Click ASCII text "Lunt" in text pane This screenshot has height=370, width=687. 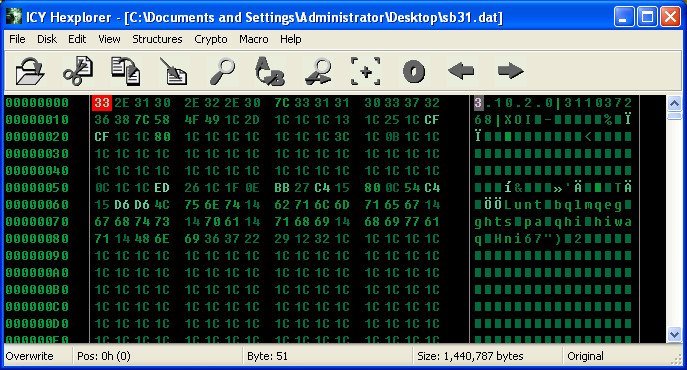click(523, 205)
